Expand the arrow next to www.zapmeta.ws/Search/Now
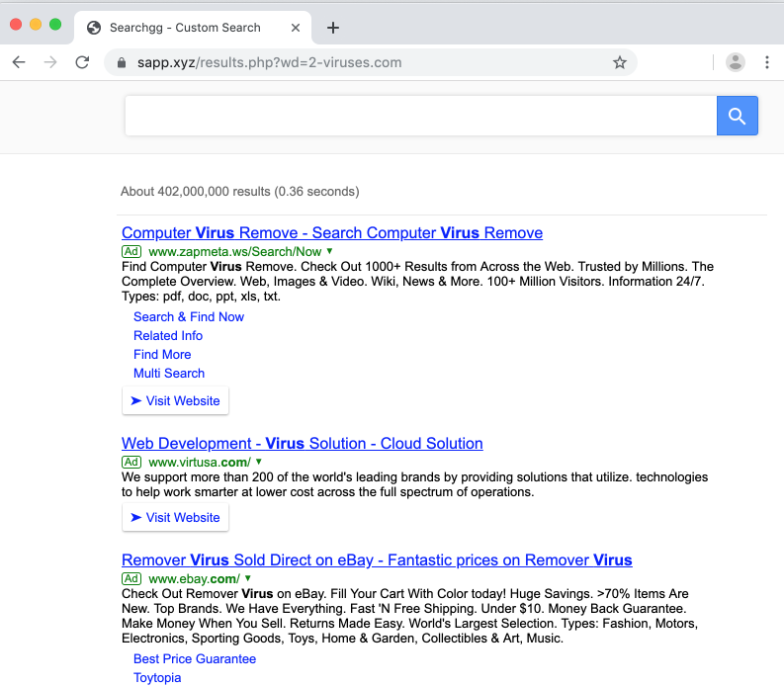Viewport: 784px width, 687px height. point(329,252)
